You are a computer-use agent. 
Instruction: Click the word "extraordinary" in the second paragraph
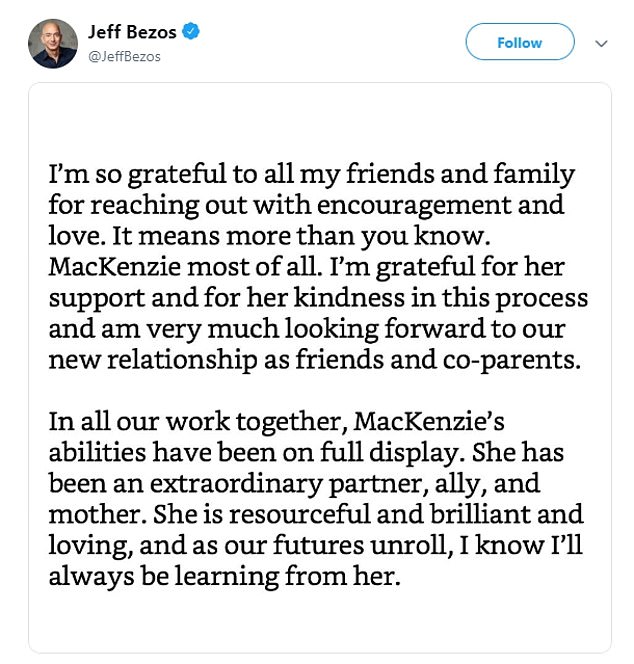click(x=235, y=484)
